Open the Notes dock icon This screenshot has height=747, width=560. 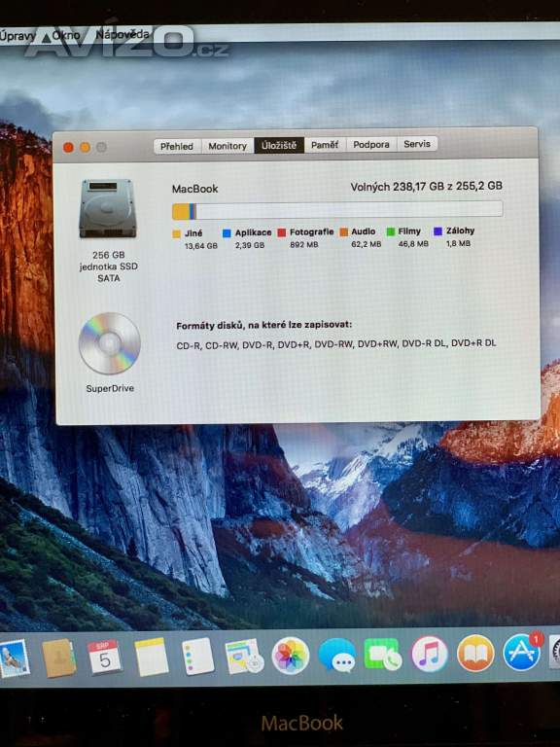coord(152,657)
